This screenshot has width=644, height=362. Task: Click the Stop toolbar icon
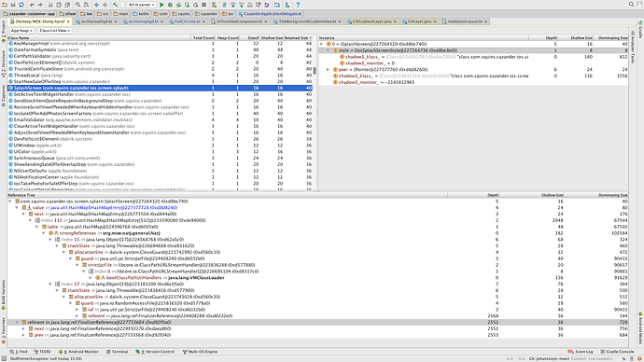(203, 5)
